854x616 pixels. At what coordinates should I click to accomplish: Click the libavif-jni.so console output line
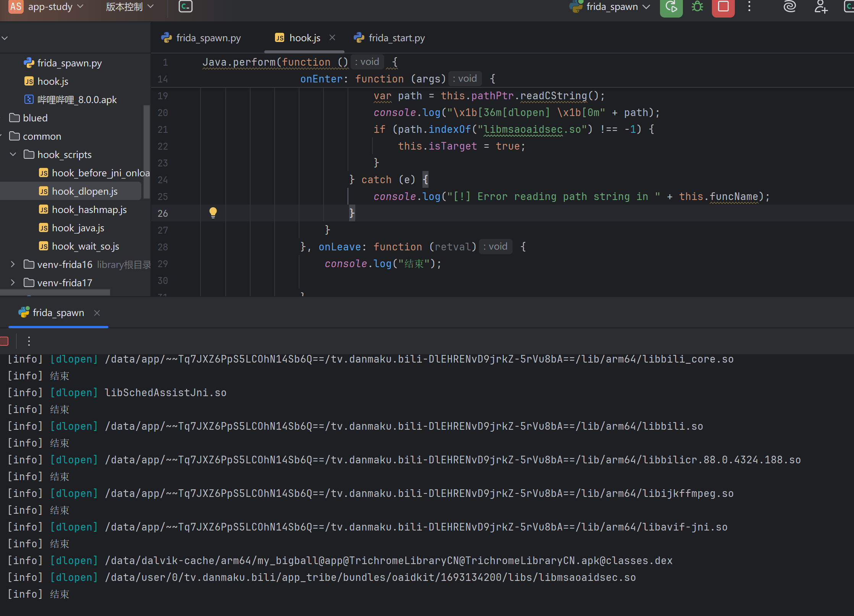(x=367, y=527)
